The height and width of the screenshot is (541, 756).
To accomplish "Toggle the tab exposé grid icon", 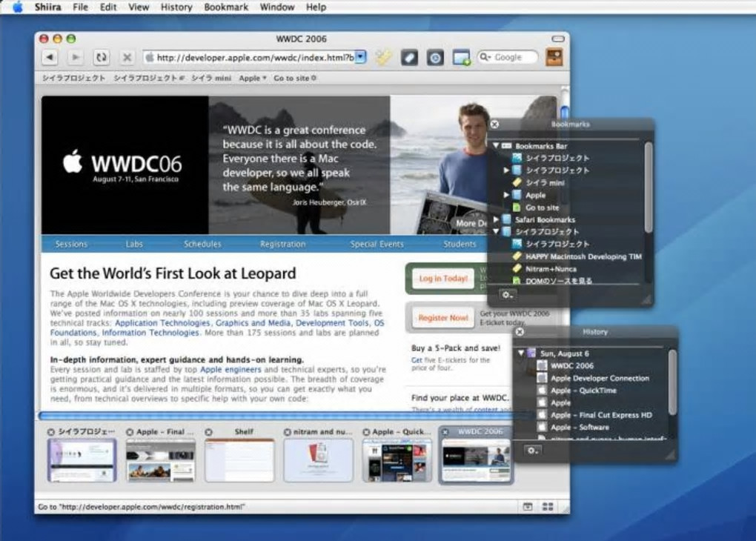I will pos(548,506).
